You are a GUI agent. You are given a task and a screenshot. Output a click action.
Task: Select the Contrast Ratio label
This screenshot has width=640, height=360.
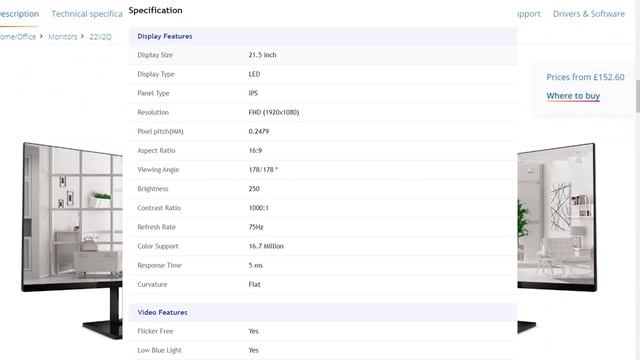(159, 208)
